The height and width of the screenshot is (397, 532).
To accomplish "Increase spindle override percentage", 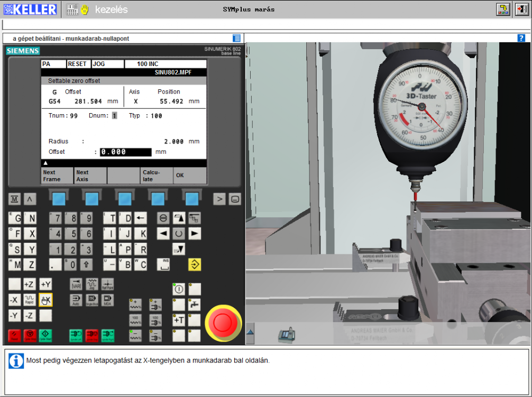I will click(155, 304).
